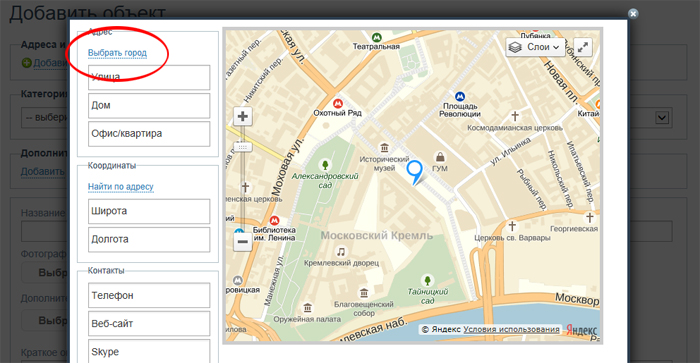Expand map to fullscreen
This screenshot has width=700, height=363.
point(583,47)
